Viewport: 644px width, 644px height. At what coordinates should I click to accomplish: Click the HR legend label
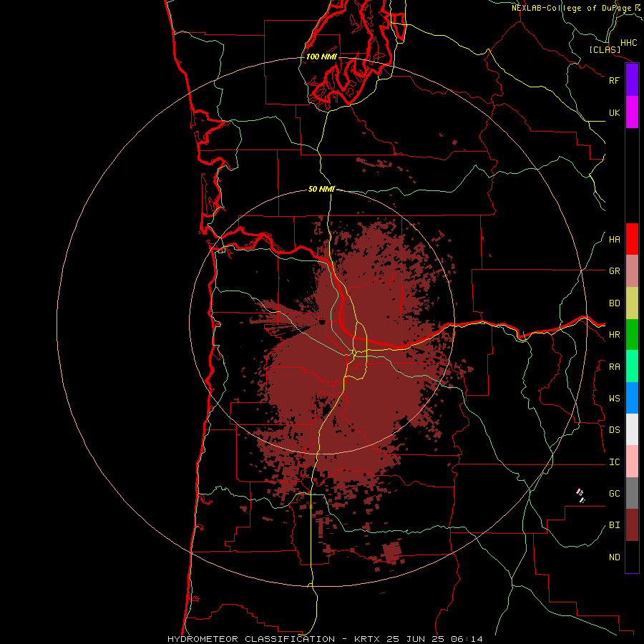615,335
